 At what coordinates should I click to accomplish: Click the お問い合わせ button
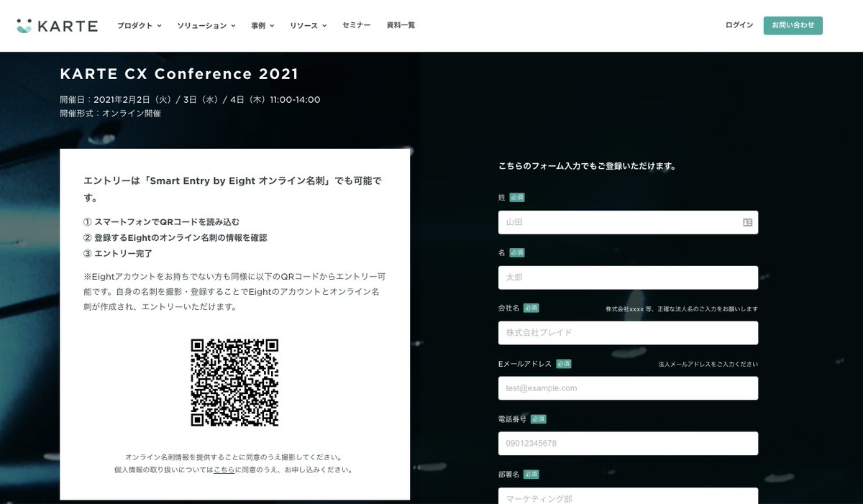click(793, 25)
